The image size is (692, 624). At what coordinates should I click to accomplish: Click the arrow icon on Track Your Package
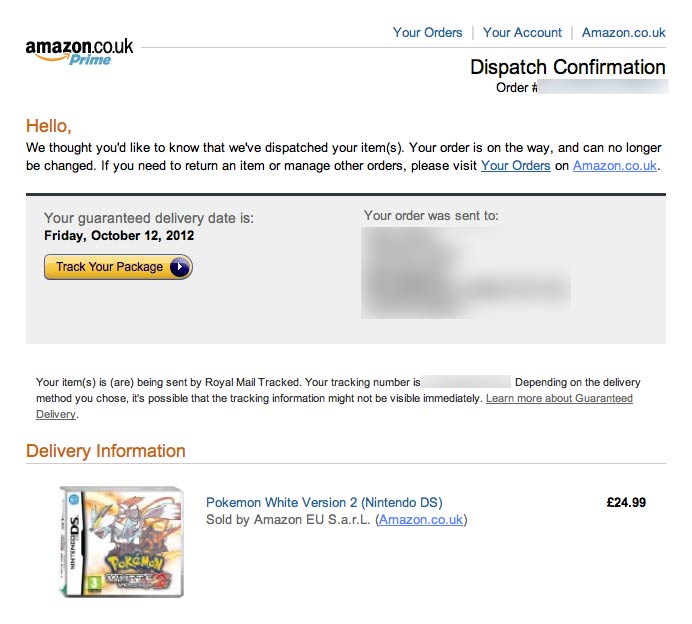click(x=180, y=267)
